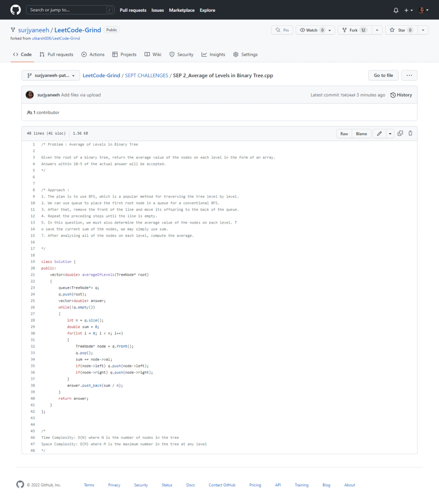Fork this repository
This screenshot has width=439, height=504.
pos(355,30)
